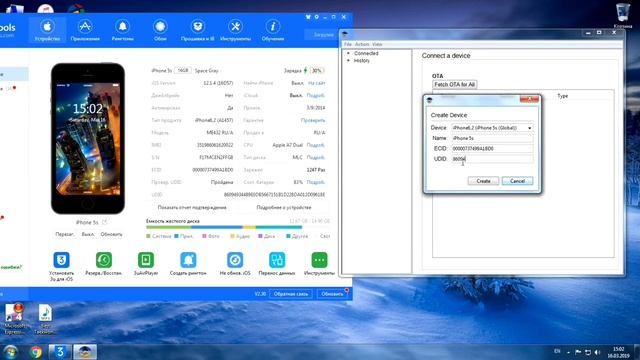The width and height of the screenshot is (640, 360).
Task: Click the taskbar clock showing 15:02
Action: tap(618, 352)
